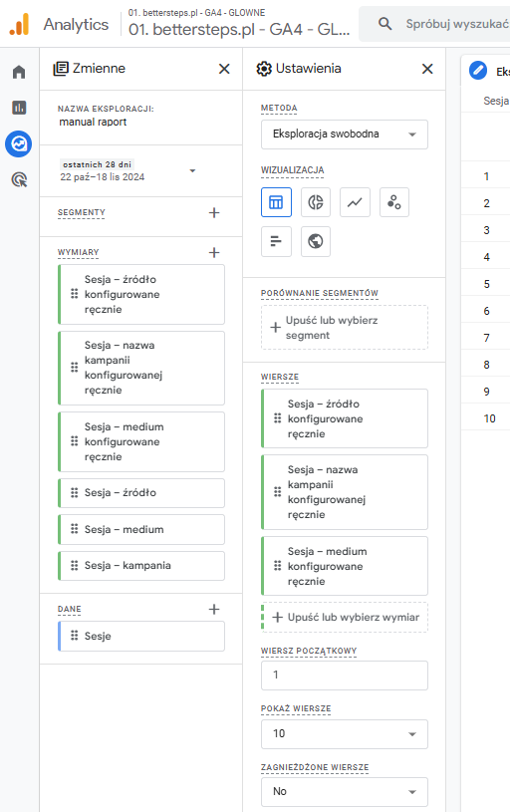The width and height of the screenshot is (510, 812).
Task: Close the Zmienne panel
Action: coord(224,69)
